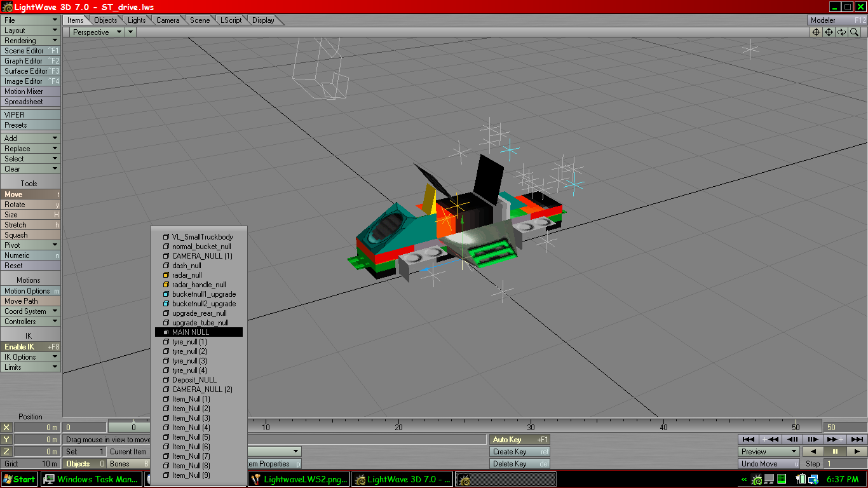This screenshot has height=488, width=868.
Task: Click the Create Key button
Action: (520, 452)
